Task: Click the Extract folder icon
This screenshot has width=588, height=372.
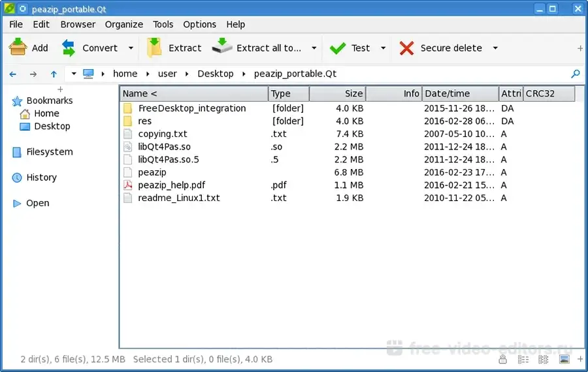Action: point(154,48)
